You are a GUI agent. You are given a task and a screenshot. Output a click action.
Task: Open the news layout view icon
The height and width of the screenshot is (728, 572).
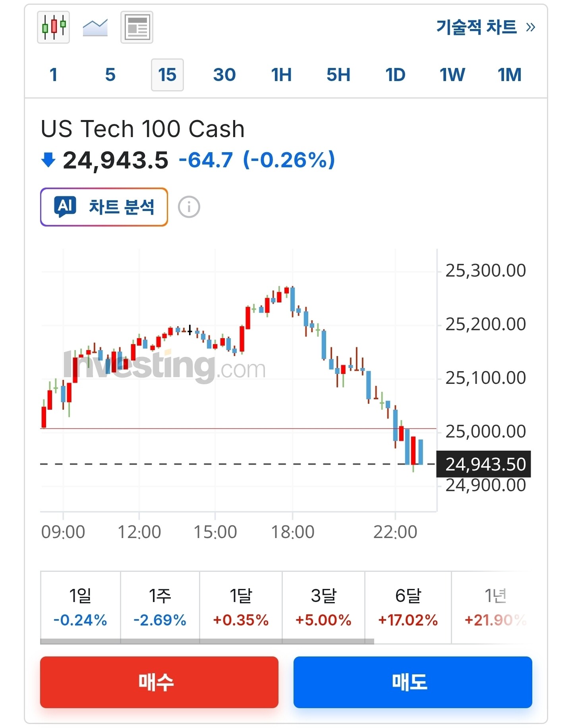[x=137, y=27]
